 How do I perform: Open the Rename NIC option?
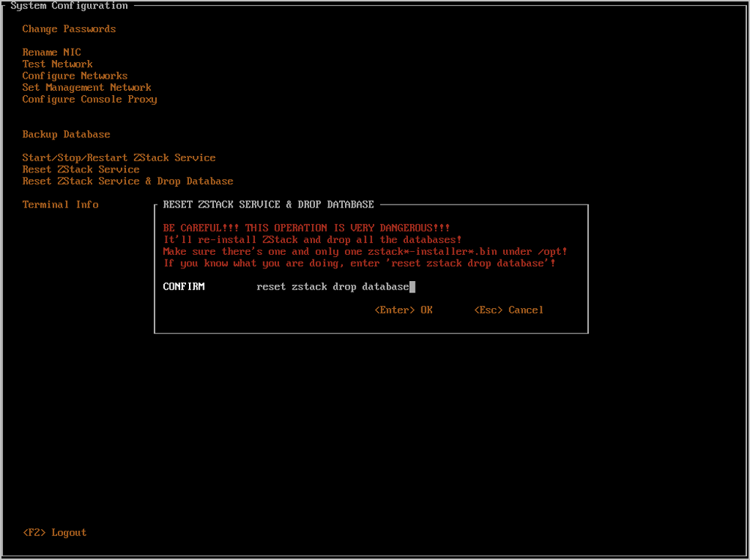(x=51, y=52)
